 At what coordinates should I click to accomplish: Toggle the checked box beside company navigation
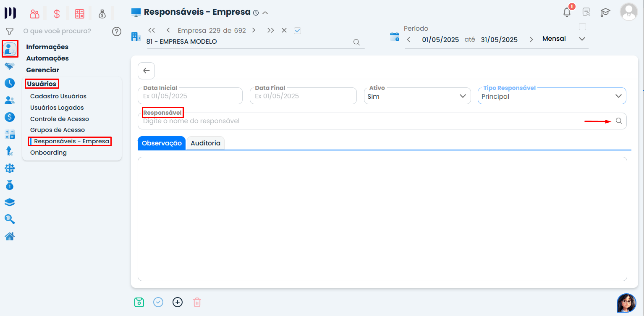[298, 31]
